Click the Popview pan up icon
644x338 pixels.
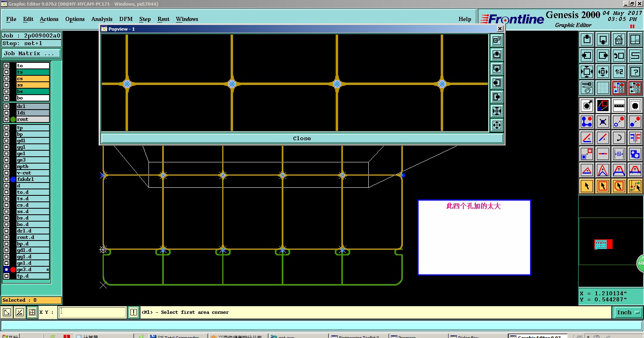pos(497,54)
